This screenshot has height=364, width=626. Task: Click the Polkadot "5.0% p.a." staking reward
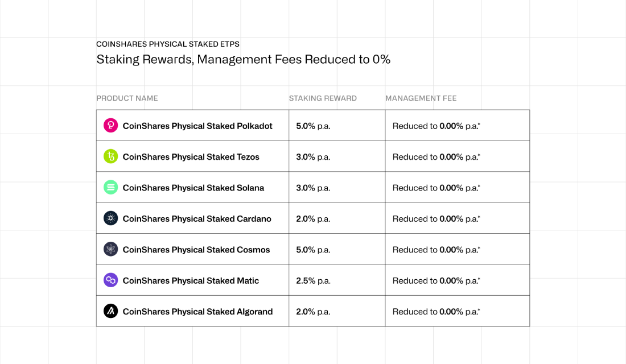(x=313, y=126)
